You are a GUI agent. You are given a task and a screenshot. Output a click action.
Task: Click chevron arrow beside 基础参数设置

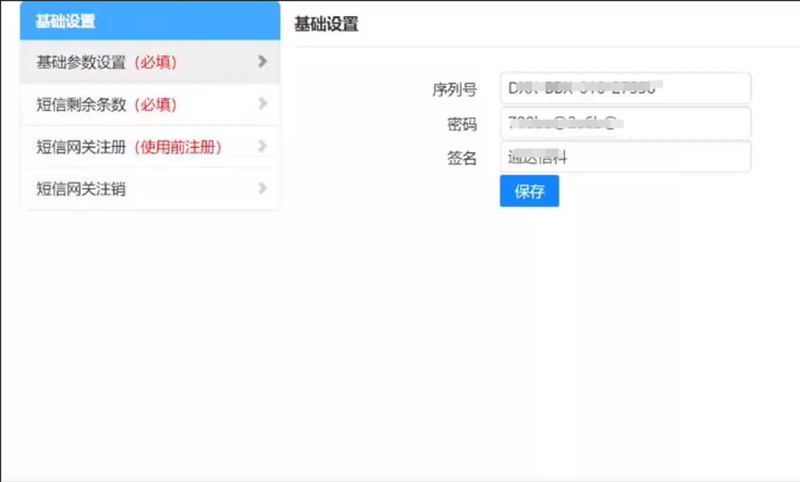[263, 61]
